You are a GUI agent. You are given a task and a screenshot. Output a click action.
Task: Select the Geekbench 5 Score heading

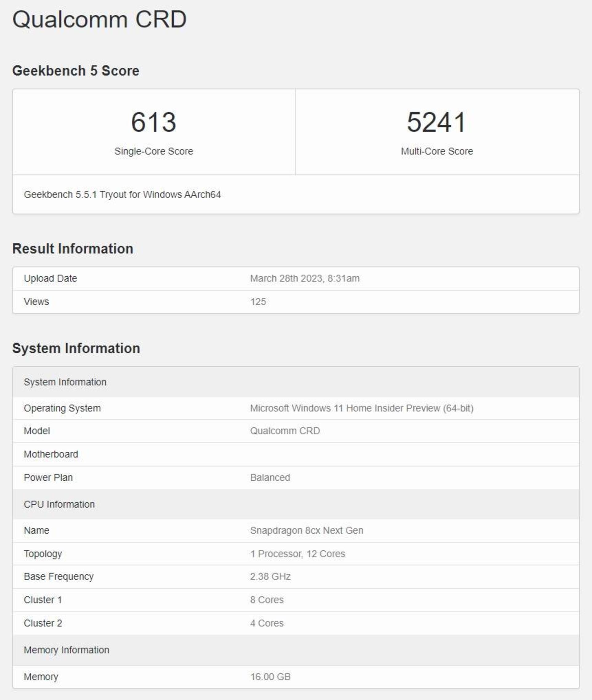[76, 71]
